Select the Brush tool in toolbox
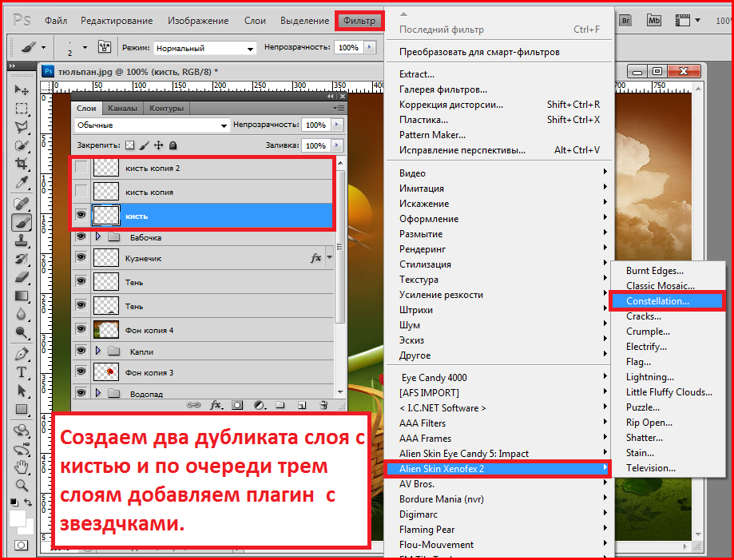734x560 pixels. pyautogui.click(x=21, y=222)
